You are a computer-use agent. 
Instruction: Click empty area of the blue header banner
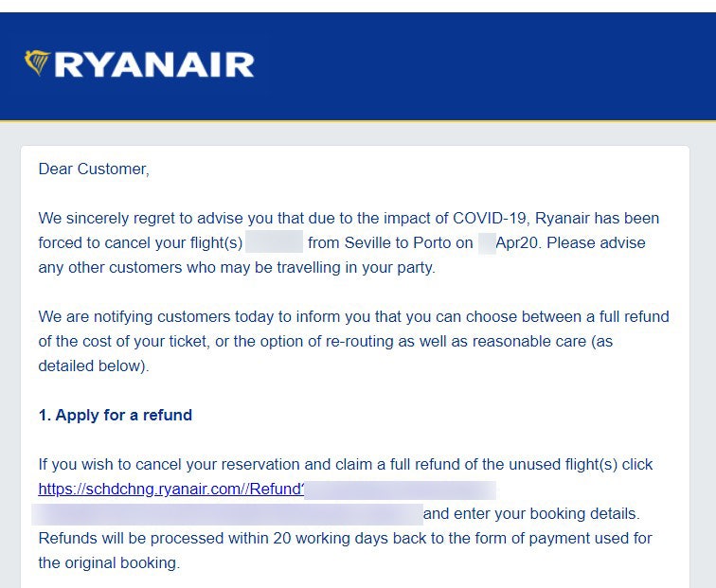(x=484, y=66)
